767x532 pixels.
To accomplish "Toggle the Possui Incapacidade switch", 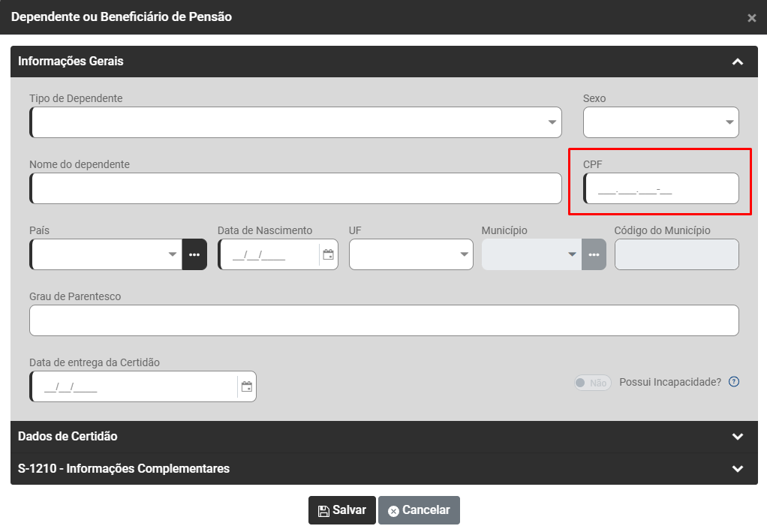I will click(x=592, y=383).
